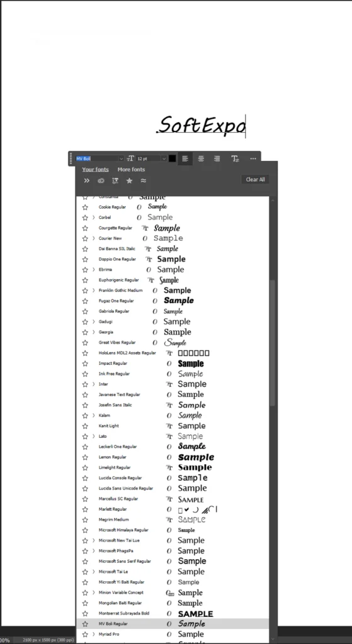Select Limelight Regular font
This screenshot has height=644, width=352.
[x=173, y=467]
